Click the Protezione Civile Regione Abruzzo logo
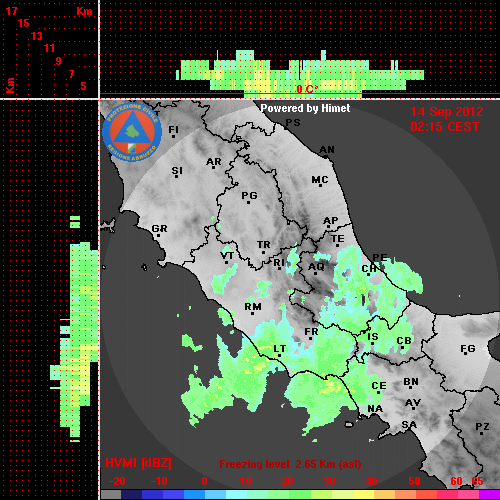The height and width of the screenshot is (500, 500). 132,132
